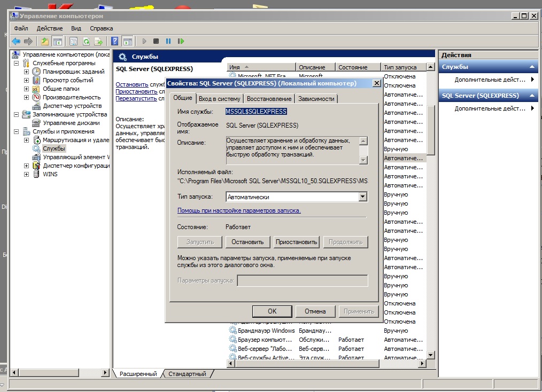Collapse SQL Server (SQLEXPRESS) section in Действия
The height and width of the screenshot is (392, 542).
(x=532, y=96)
